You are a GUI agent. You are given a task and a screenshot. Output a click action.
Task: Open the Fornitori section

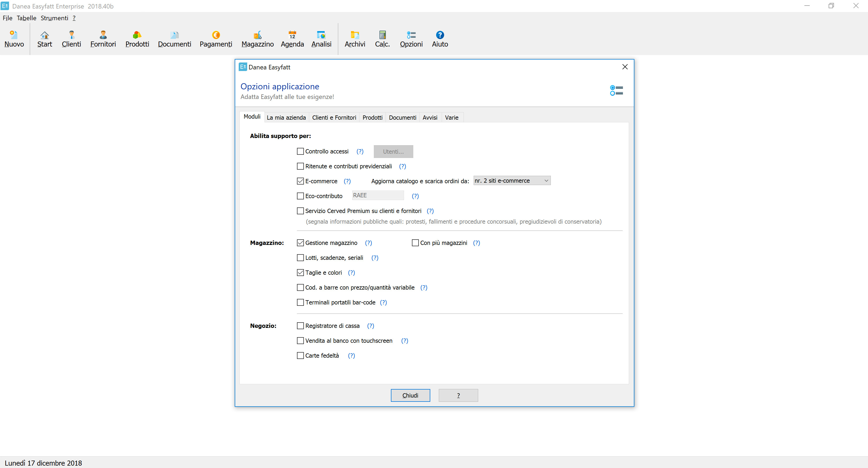tap(103, 39)
